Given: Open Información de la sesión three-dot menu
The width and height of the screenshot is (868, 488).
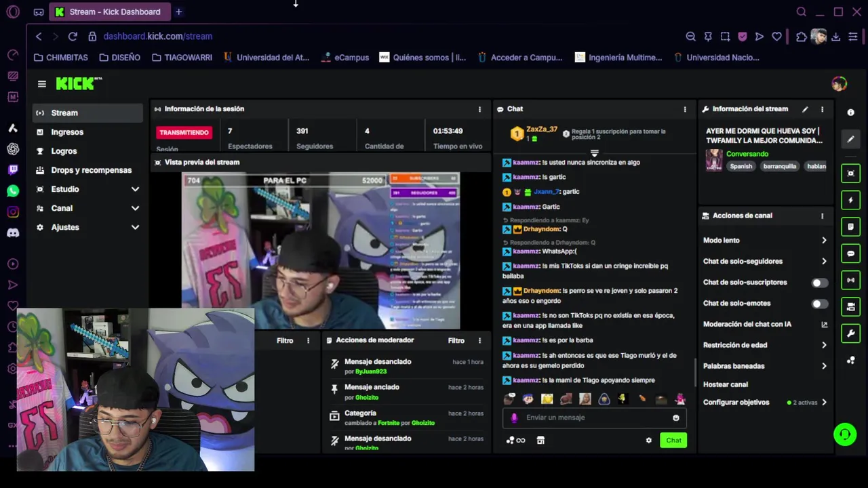Looking at the screenshot, I should tap(479, 109).
